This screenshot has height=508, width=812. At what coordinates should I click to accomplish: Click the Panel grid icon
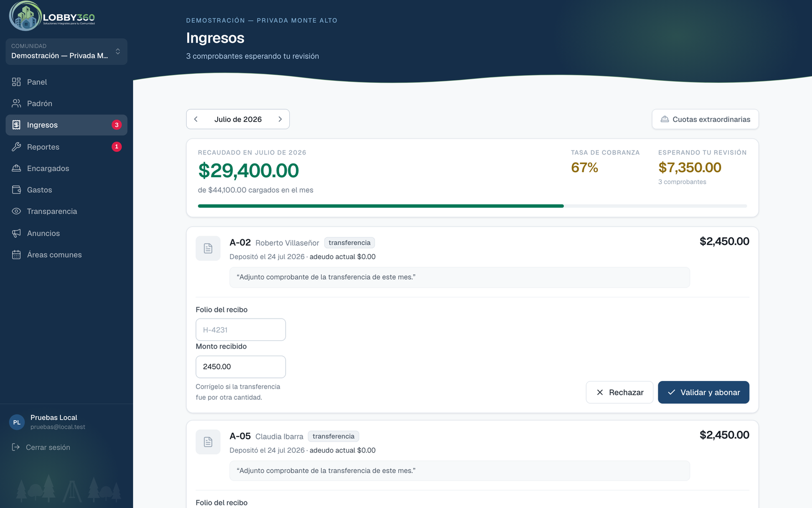(16, 82)
